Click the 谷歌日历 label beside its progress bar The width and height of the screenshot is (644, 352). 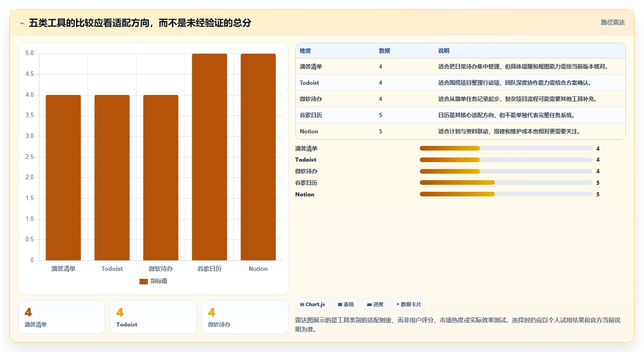306,182
